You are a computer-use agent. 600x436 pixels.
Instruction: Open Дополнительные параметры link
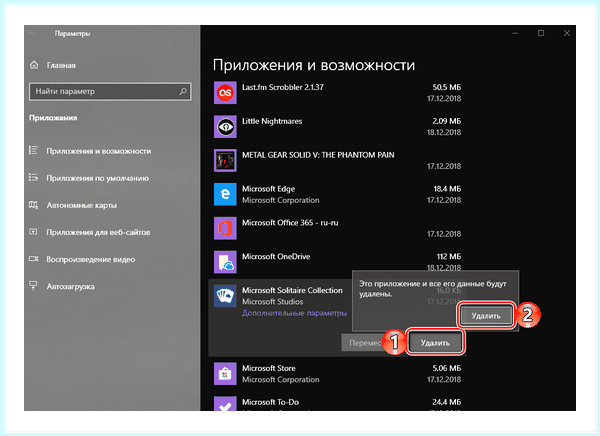click(294, 313)
